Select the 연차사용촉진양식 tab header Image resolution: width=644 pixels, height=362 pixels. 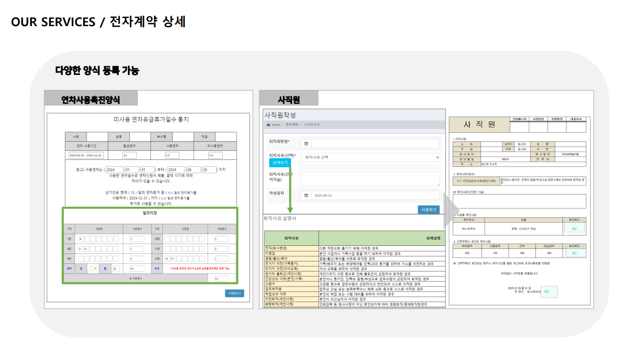point(91,99)
